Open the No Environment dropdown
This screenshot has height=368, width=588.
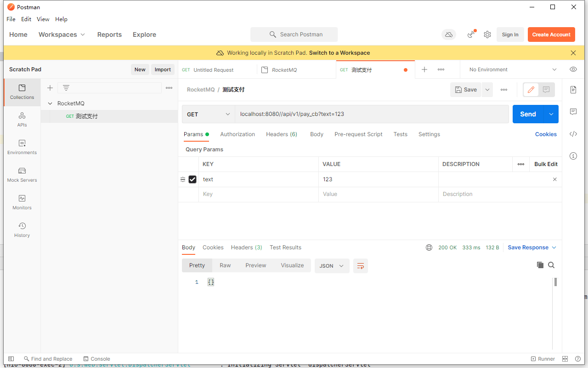pos(513,69)
